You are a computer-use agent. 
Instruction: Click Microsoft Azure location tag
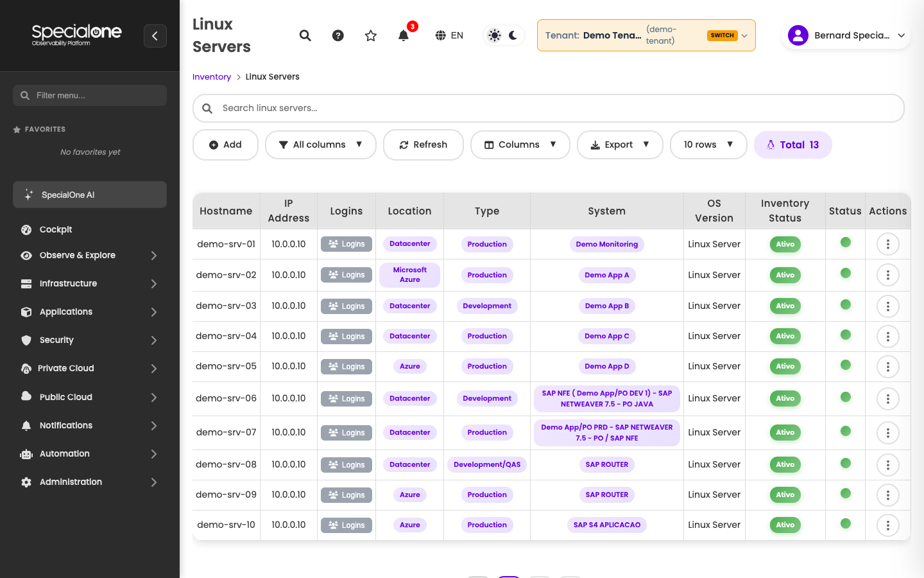(410, 275)
